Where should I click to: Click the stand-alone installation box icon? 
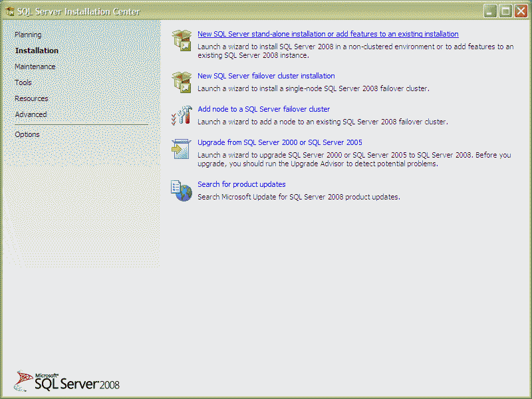[x=182, y=41]
